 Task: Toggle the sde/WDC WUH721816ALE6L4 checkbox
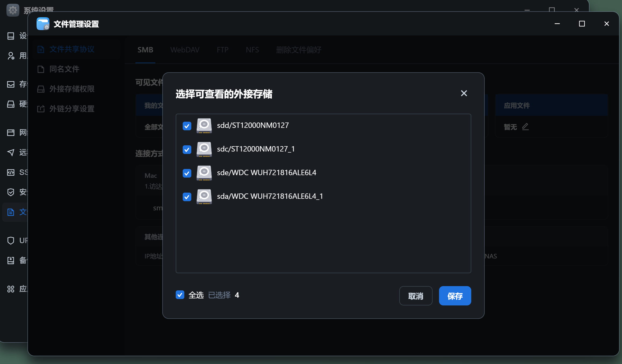(x=187, y=173)
